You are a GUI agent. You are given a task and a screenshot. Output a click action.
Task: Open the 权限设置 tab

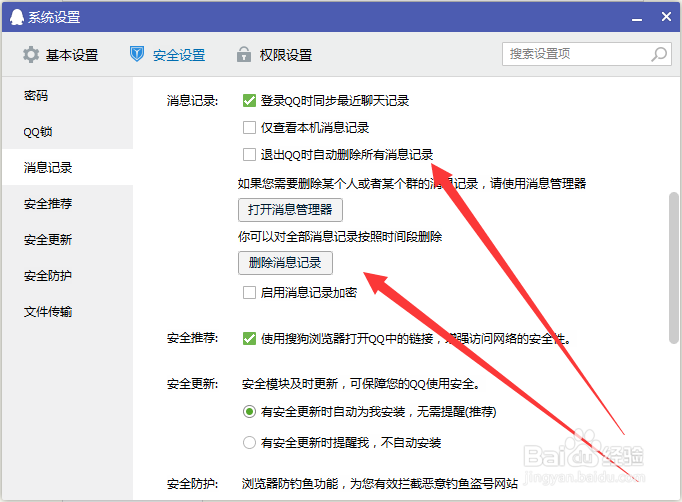pyautogui.click(x=274, y=55)
